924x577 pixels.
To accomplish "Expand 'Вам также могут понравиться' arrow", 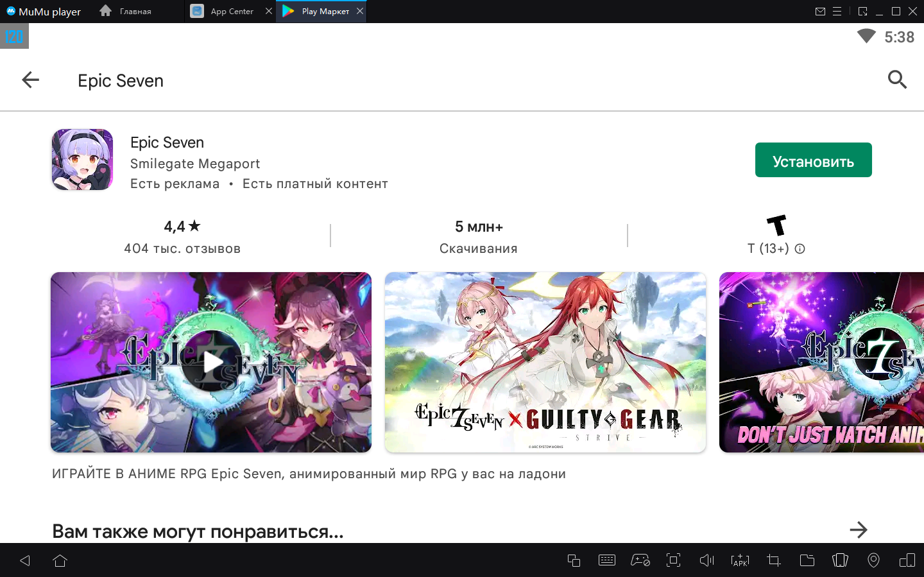I will pos(858,530).
